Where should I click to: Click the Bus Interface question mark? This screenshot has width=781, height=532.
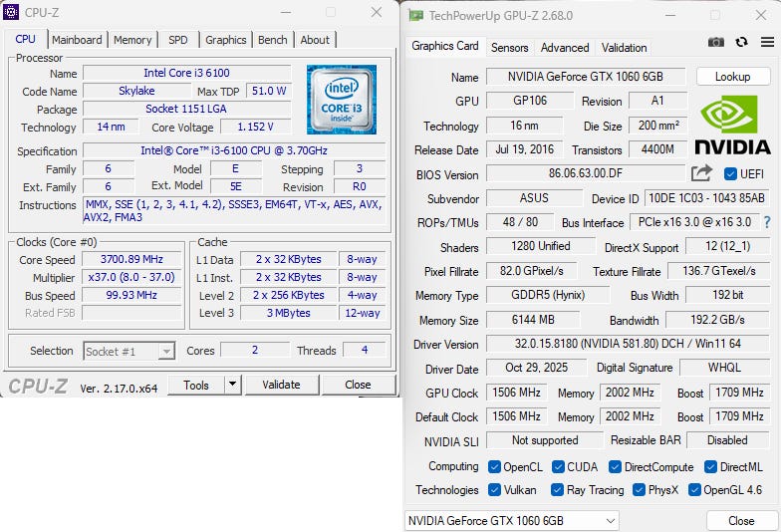767,222
